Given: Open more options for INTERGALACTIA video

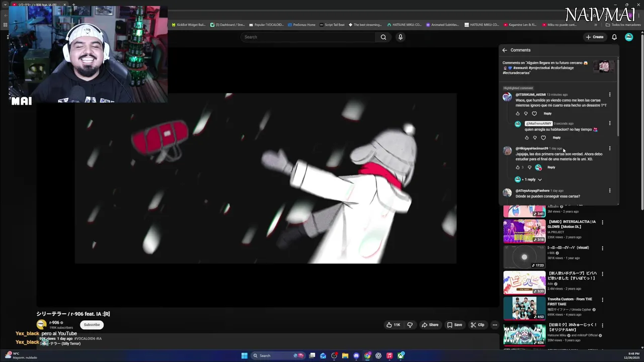Looking at the screenshot, I should (x=602, y=222).
